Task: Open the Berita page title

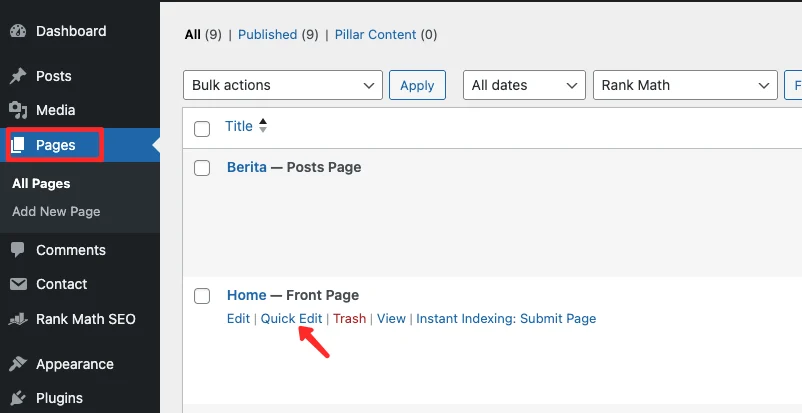Action: (247, 167)
